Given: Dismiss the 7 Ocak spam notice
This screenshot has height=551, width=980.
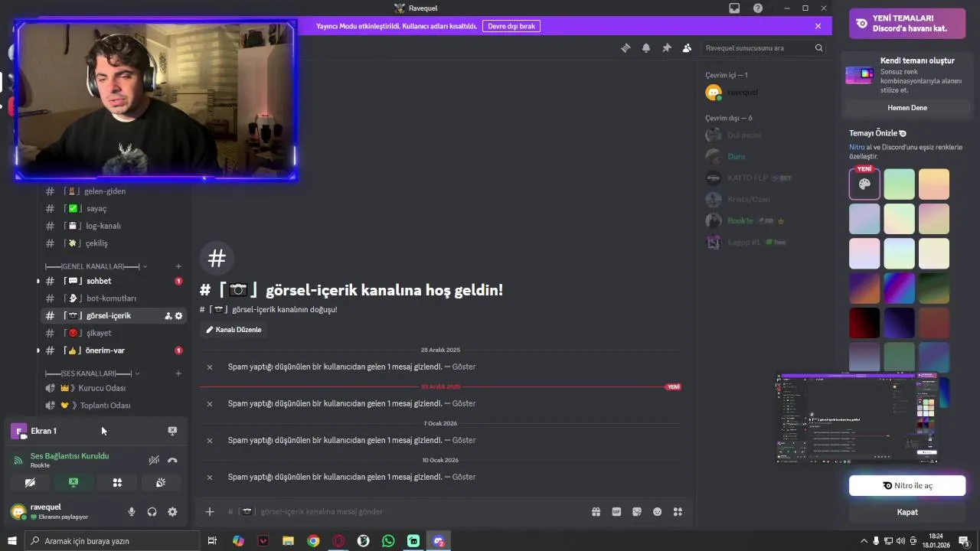Looking at the screenshot, I should pos(210,441).
